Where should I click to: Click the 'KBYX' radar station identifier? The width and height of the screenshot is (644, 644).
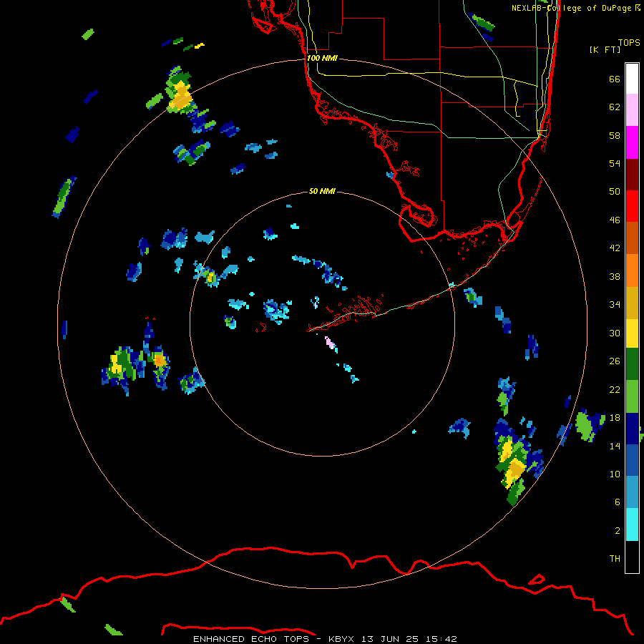[x=341, y=639]
